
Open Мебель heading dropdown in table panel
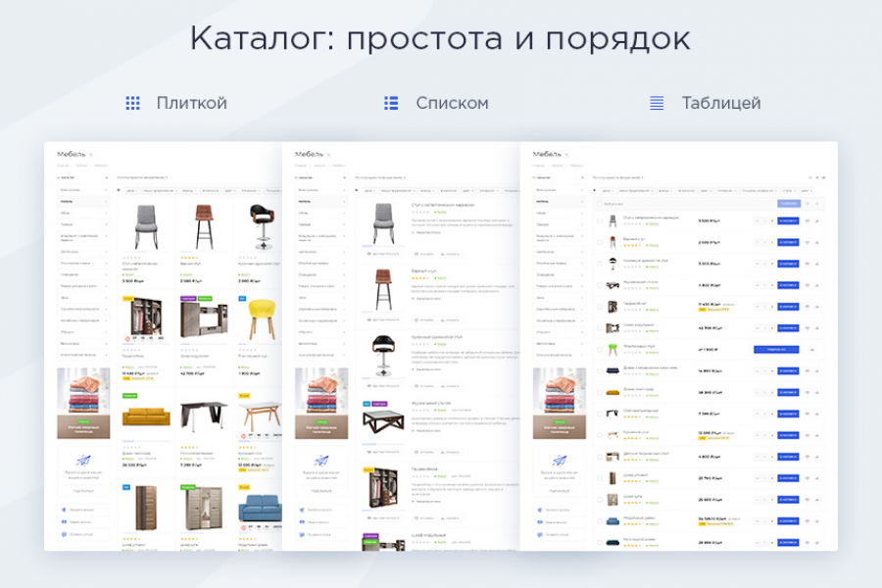click(566, 155)
